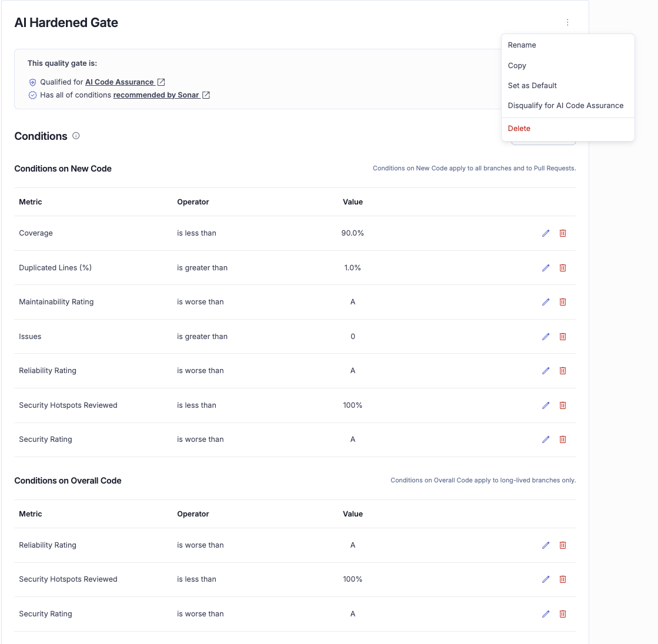The width and height of the screenshot is (658, 644).
Task: Delete New Code Security Hotspots Reviewed condition
Action: point(563,405)
